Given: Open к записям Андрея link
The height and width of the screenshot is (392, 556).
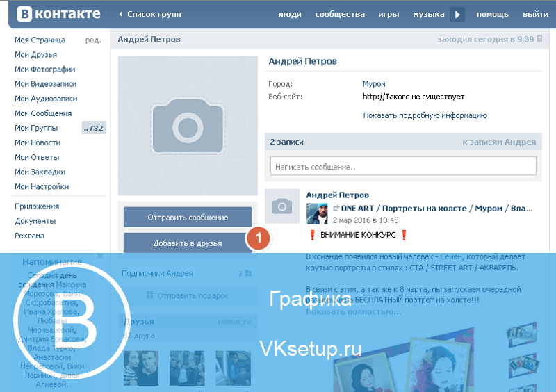Looking at the screenshot, I should [x=499, y=142].
